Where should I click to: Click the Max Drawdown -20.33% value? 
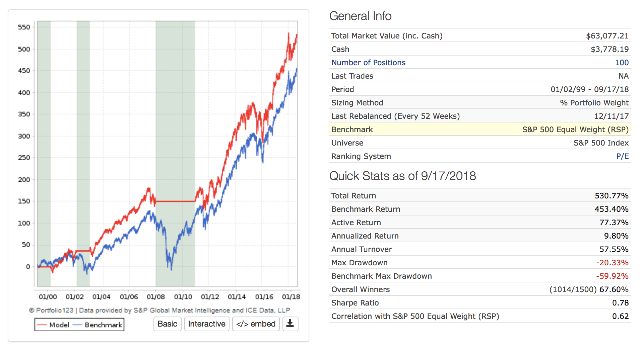point(612,263)
